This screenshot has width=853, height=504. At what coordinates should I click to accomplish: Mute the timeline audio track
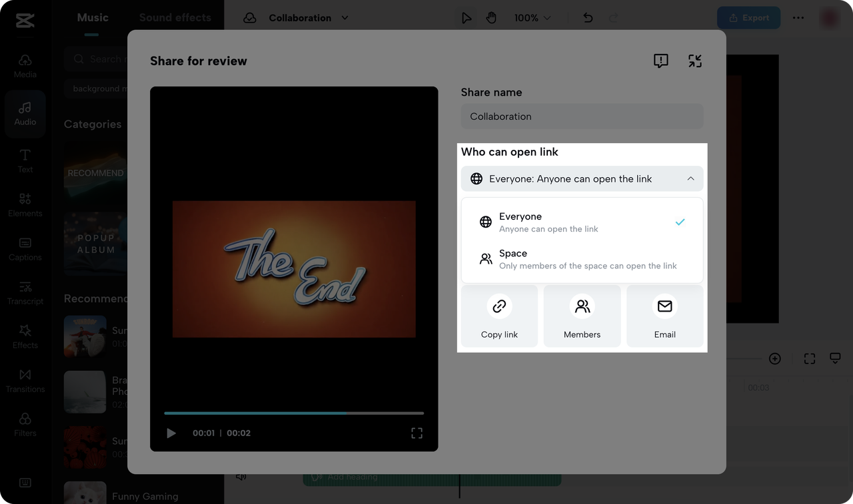pos(241,477)
